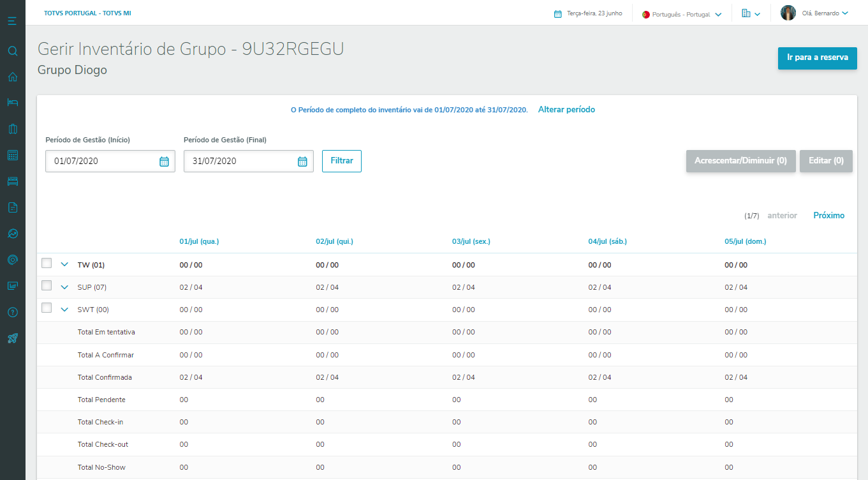Click the Período de Gestão (Início) date field
Viewport: 868px width, 480px height.
(x=102, y=161)
